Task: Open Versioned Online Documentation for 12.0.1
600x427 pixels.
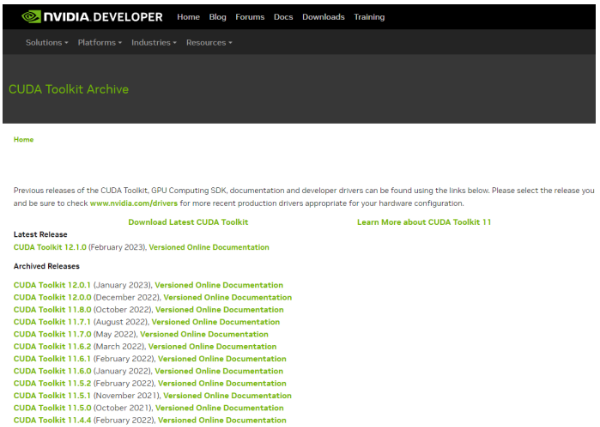Action: pos(219,285)
